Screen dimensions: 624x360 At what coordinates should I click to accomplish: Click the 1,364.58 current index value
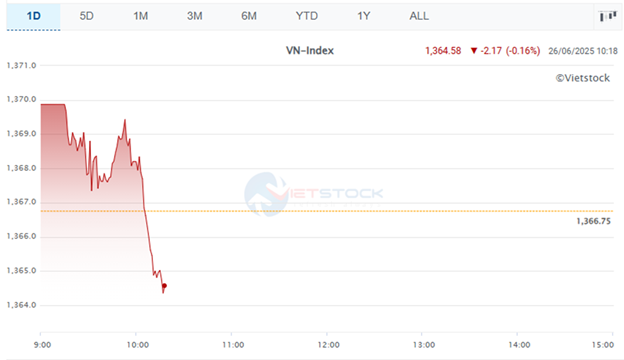(443, 51)
